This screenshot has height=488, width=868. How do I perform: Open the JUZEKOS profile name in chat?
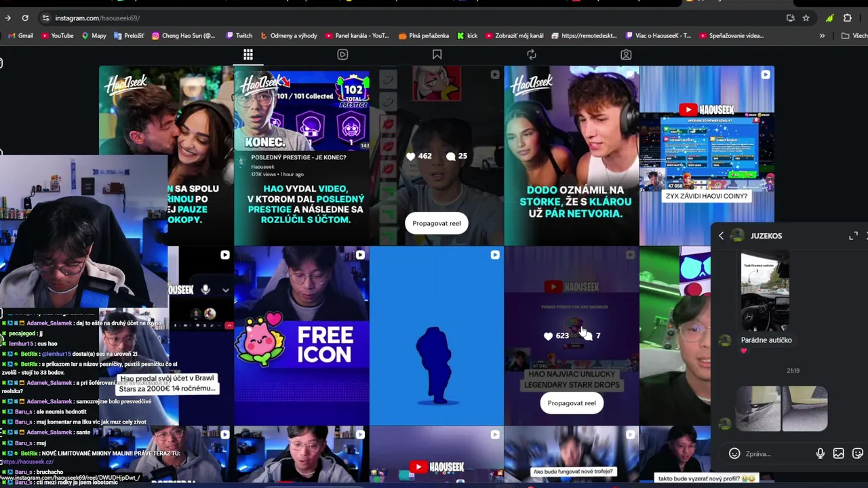(x=766, y=236)
